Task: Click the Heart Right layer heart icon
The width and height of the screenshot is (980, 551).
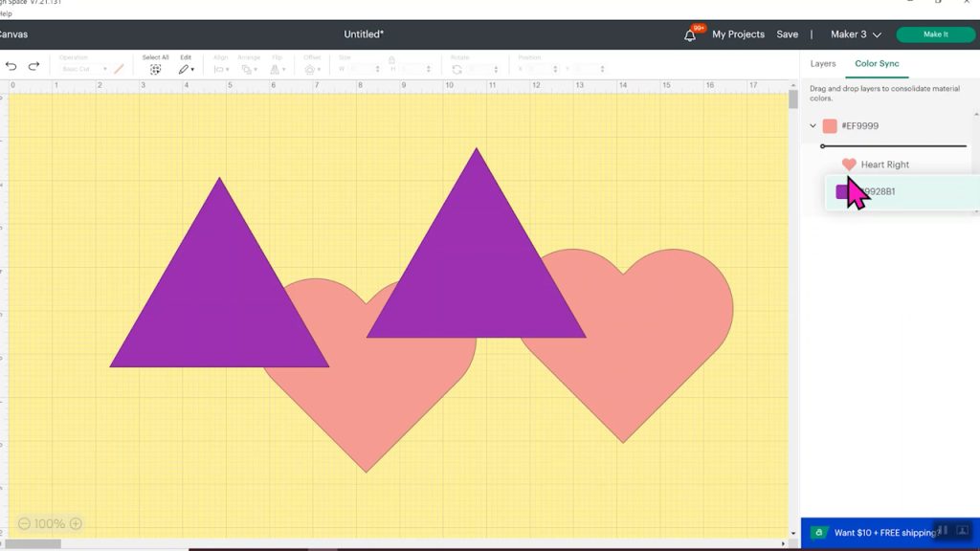Action: click(x=849, y=165)
